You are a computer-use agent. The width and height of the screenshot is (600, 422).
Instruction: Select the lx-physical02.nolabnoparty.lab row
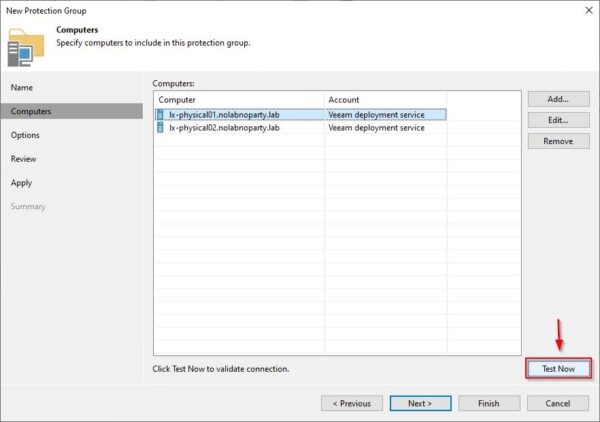pyautogui.click(x=301, y=127)
